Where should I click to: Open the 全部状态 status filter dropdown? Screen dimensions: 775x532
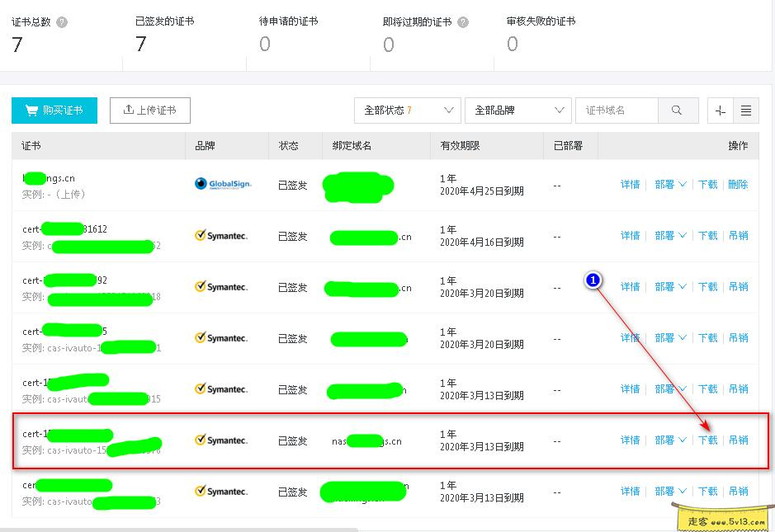click(407, 110)
